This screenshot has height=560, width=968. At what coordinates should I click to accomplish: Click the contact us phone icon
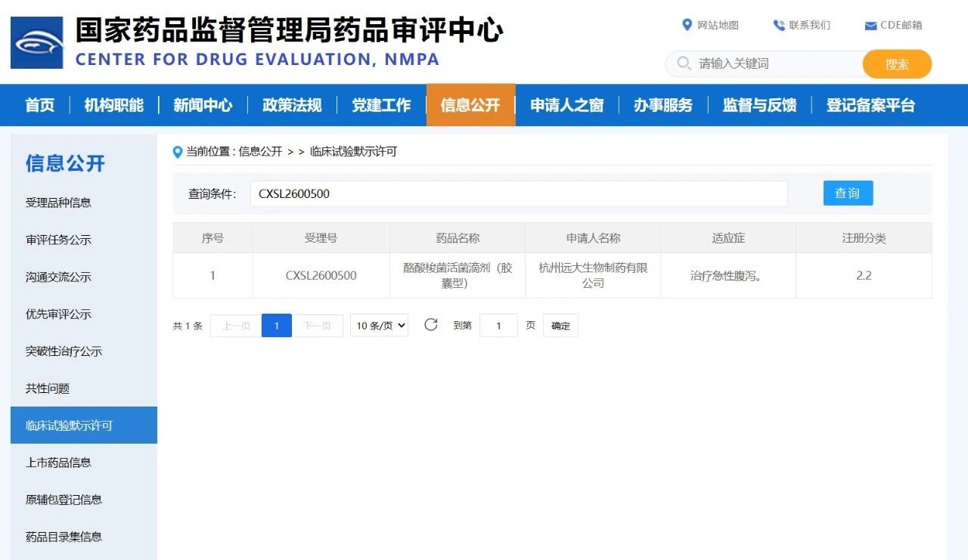coord(779,25)
